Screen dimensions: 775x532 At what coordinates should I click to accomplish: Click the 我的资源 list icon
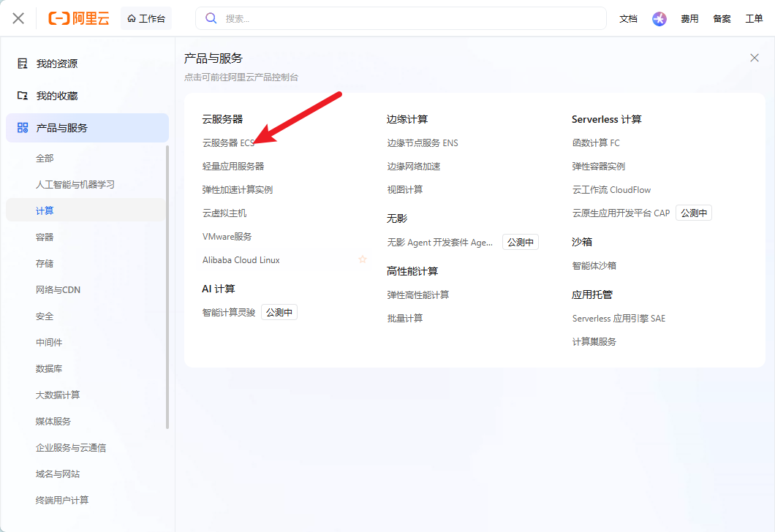point(22,64)
